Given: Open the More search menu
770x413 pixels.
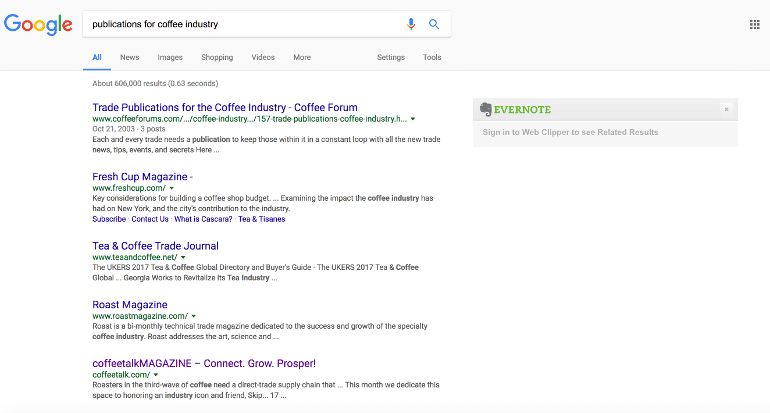Looking at the screenshot, I should [302, 57].
